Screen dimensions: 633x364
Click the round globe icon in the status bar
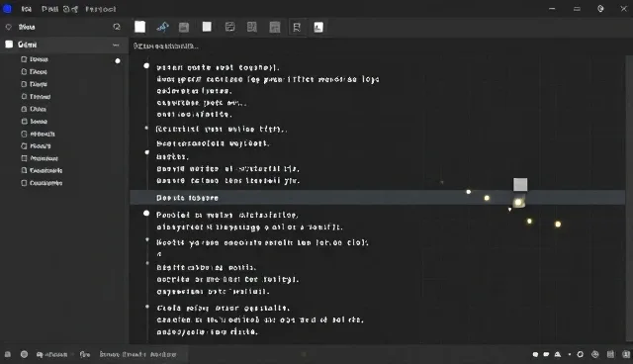click(x=24, y=354)
